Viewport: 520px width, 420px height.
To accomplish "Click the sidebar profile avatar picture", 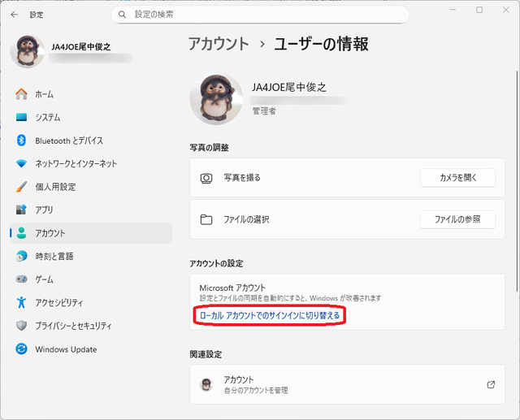I will 27,51.
